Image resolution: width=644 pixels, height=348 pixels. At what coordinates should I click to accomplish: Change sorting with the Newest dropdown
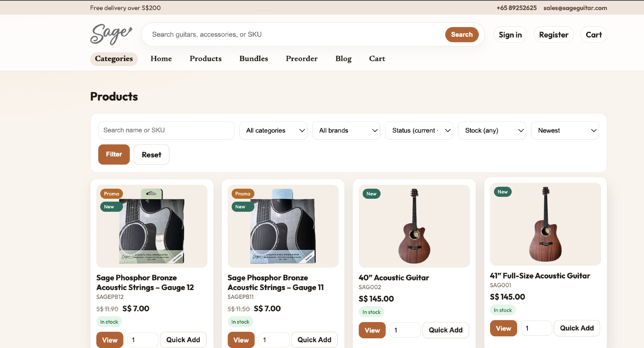[565, 130]
